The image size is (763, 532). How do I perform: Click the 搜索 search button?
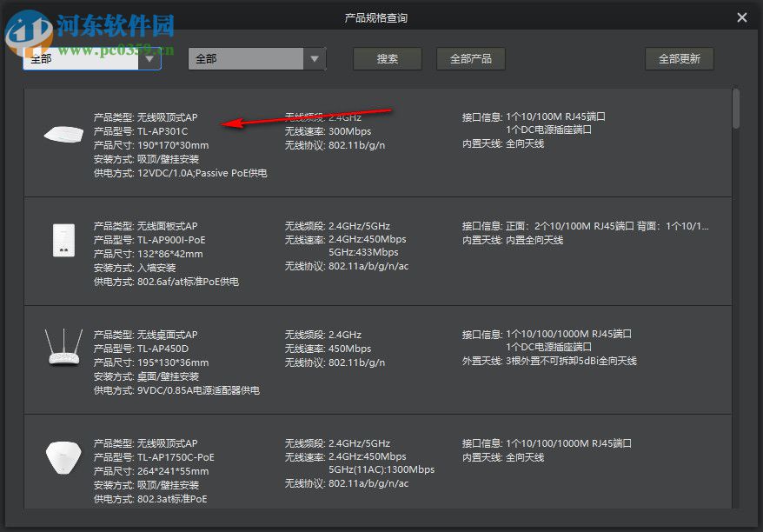[386, 58]
